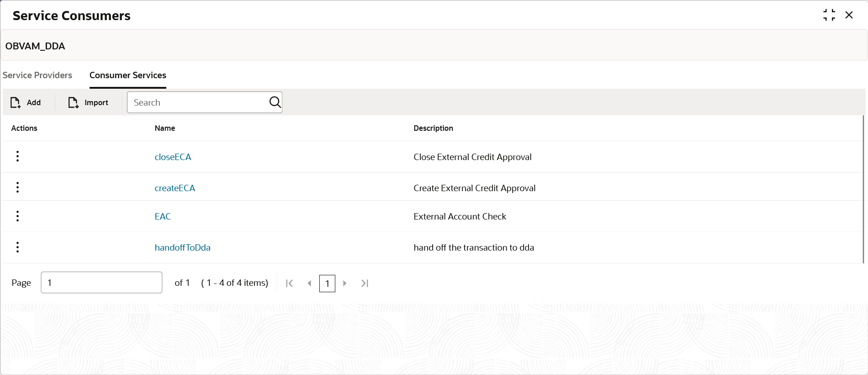
Task: Open actions menu for EAC row
Action: pos(17,216)
